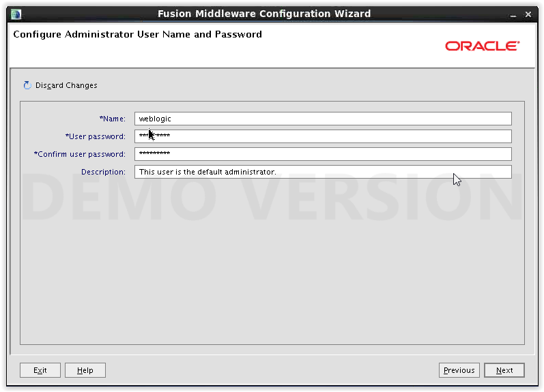Go to the Next wizard step
544x392 pixels.
pos(504,370)
